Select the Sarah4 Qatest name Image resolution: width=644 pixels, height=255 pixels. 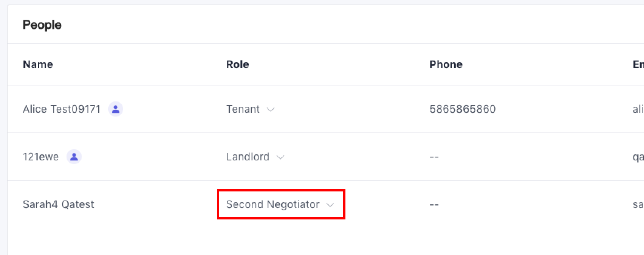[x=59, y=205]
